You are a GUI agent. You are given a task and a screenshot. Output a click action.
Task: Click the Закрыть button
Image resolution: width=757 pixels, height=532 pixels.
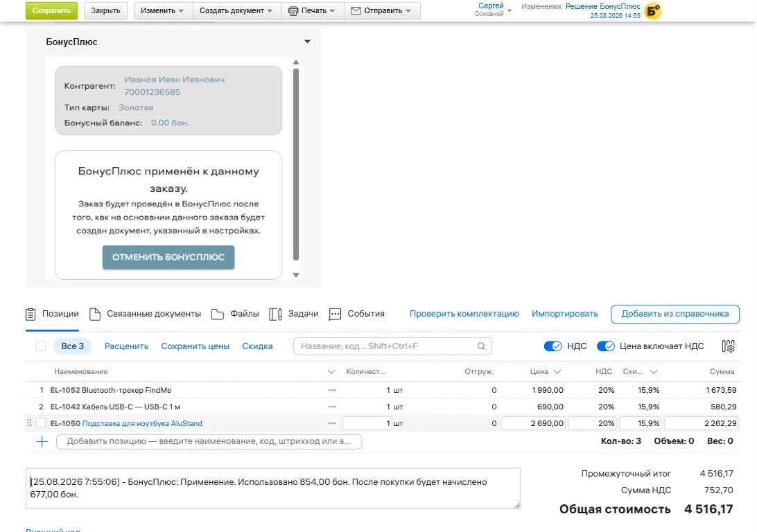click(x=106, y=10)
